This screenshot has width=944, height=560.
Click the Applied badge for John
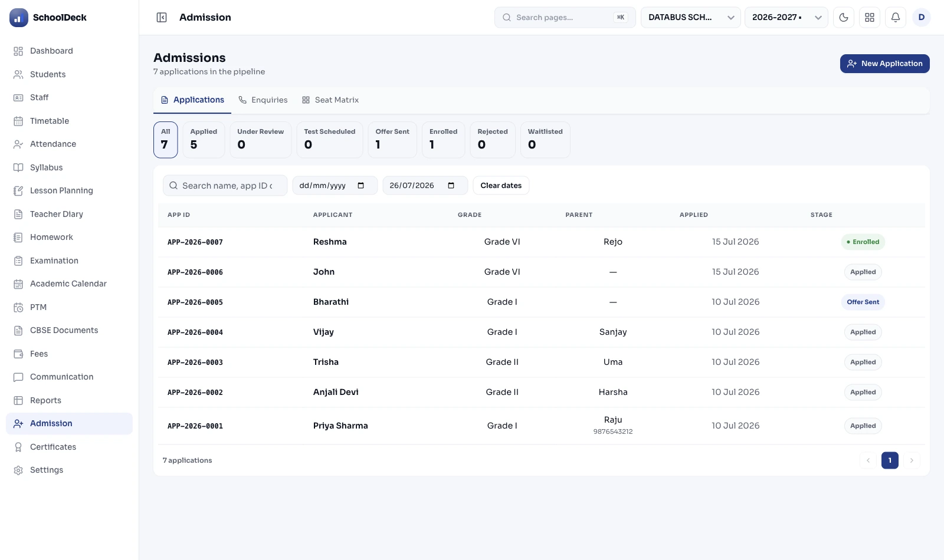863,272
